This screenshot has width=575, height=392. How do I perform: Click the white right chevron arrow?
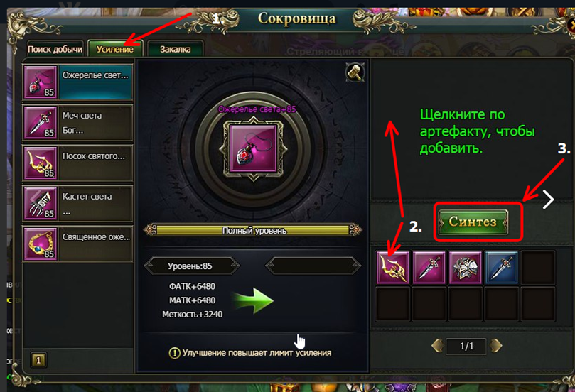(548, 200)
